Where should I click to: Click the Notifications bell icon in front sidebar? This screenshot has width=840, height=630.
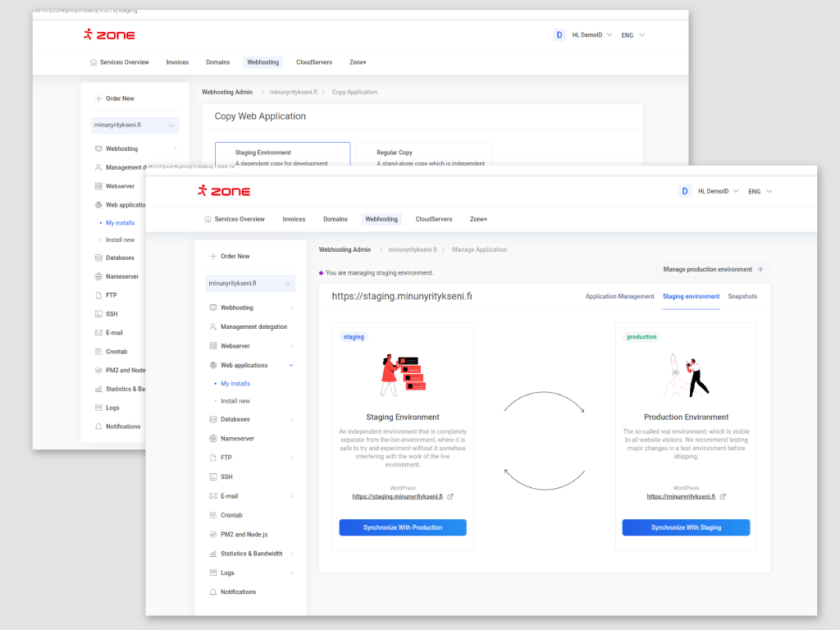click(x=213, y=591)
